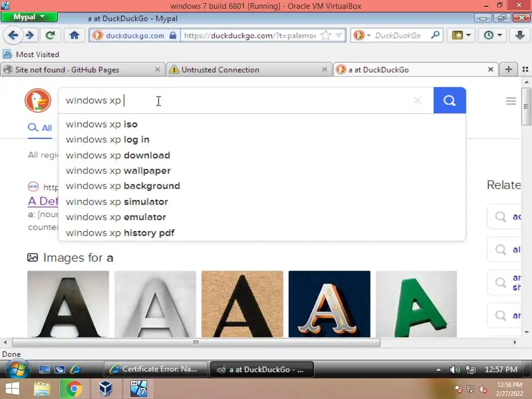This screenshot has width=532, height=399.
Task: Click the vertical scrollbar thumb
Action: click(526, 107)
